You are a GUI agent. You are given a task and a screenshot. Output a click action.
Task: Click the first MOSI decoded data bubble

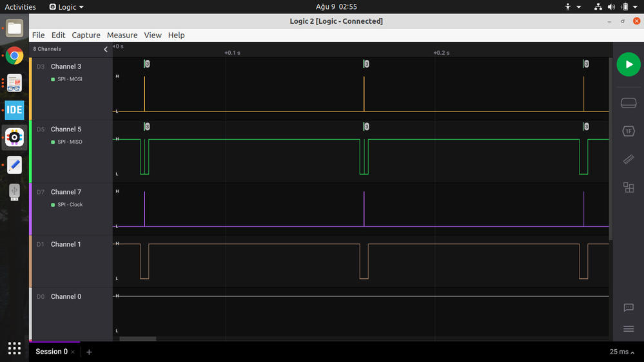click(x=147, y=64)
